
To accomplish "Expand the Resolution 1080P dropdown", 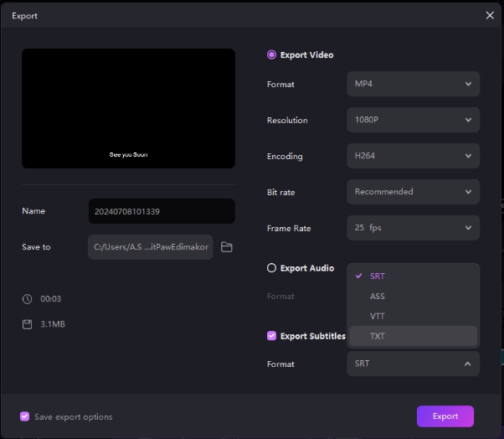I will (413, 120).
